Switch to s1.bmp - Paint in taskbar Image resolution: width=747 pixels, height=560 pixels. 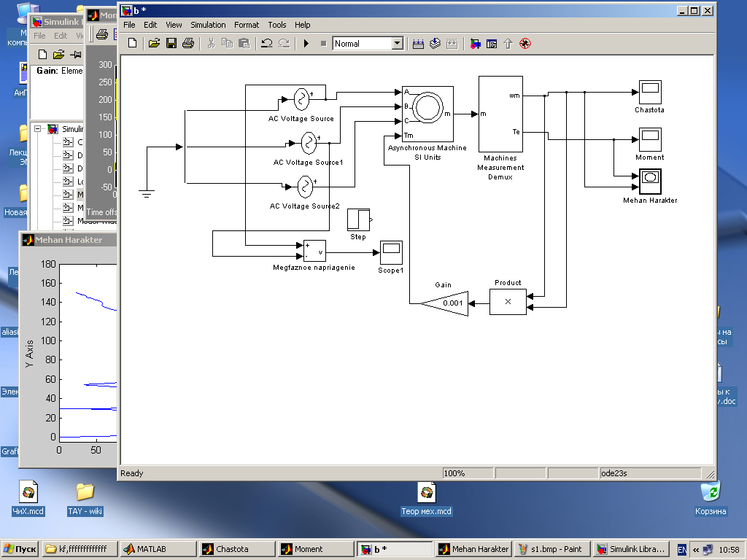coord(551,549)
